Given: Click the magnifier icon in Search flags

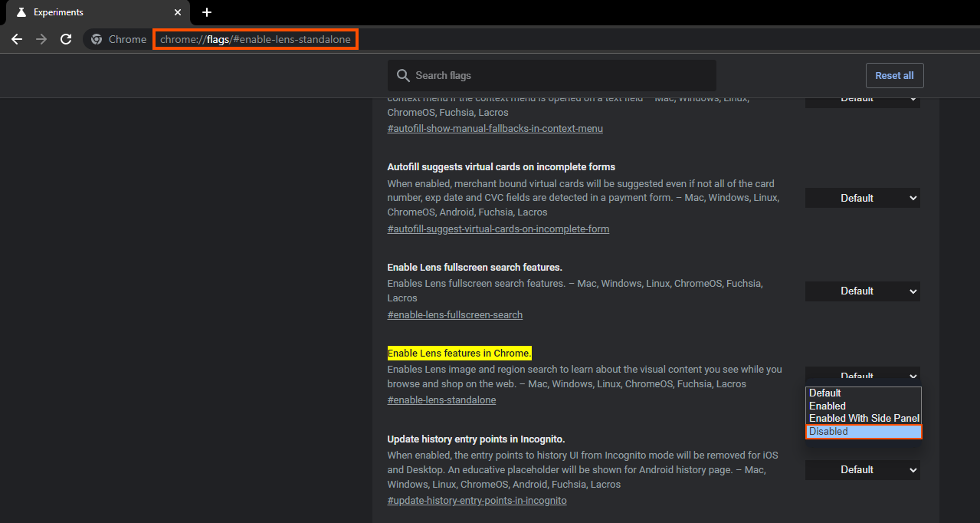Looking at the screenshot, I should (x=403, y=75).
